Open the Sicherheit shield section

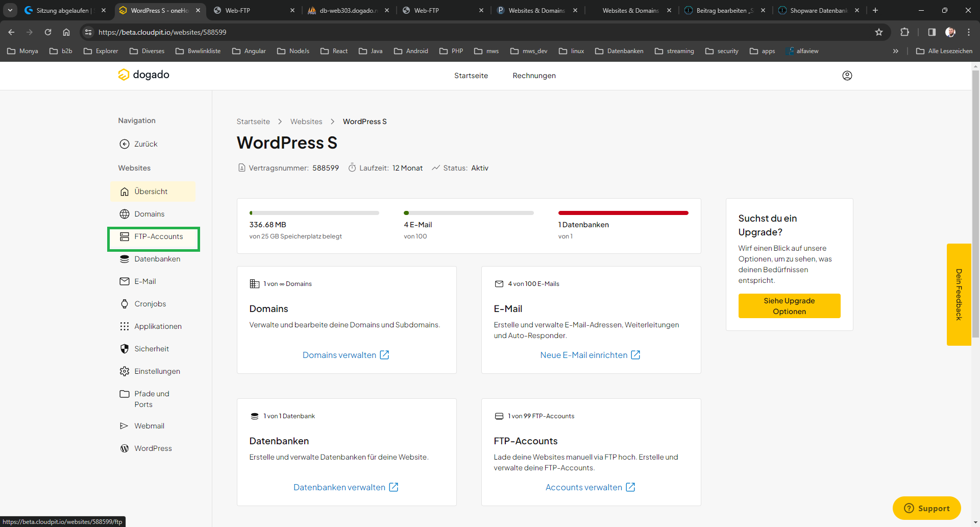151,349
